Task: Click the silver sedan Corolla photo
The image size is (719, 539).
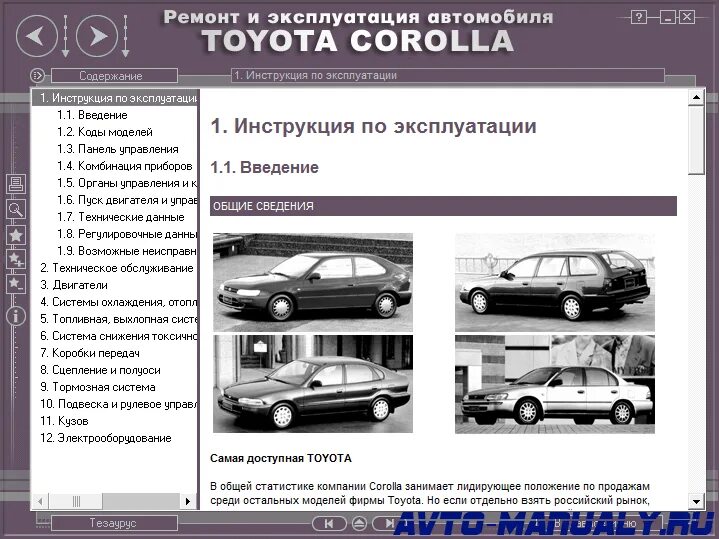Action: click(555, 384)
